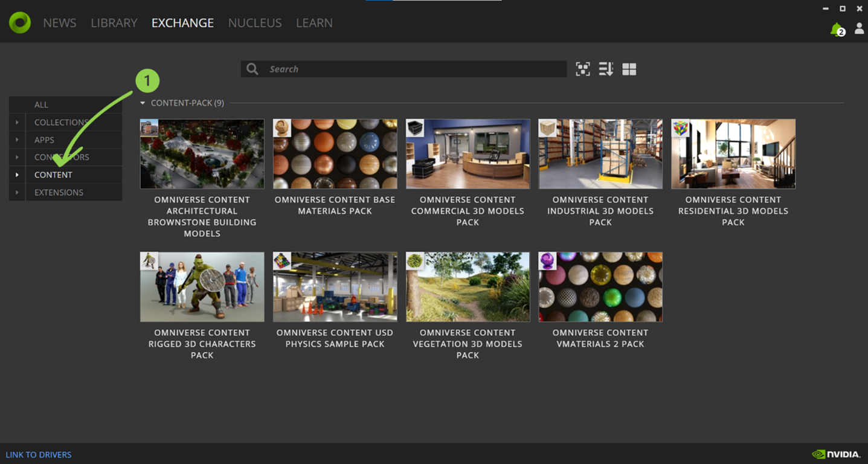Click the Brownstone pack small badge icon

[x=149, y=128]
